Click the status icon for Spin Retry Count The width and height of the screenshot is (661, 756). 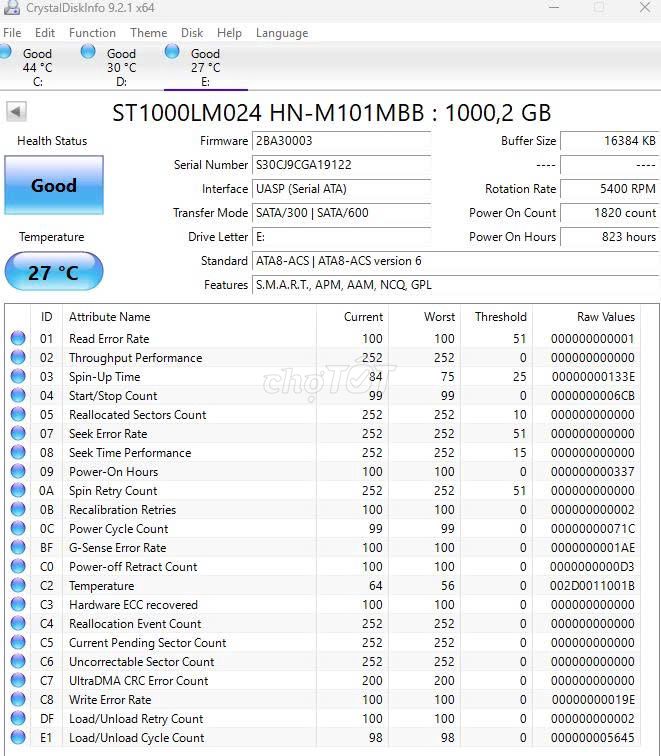coord(18,490)
